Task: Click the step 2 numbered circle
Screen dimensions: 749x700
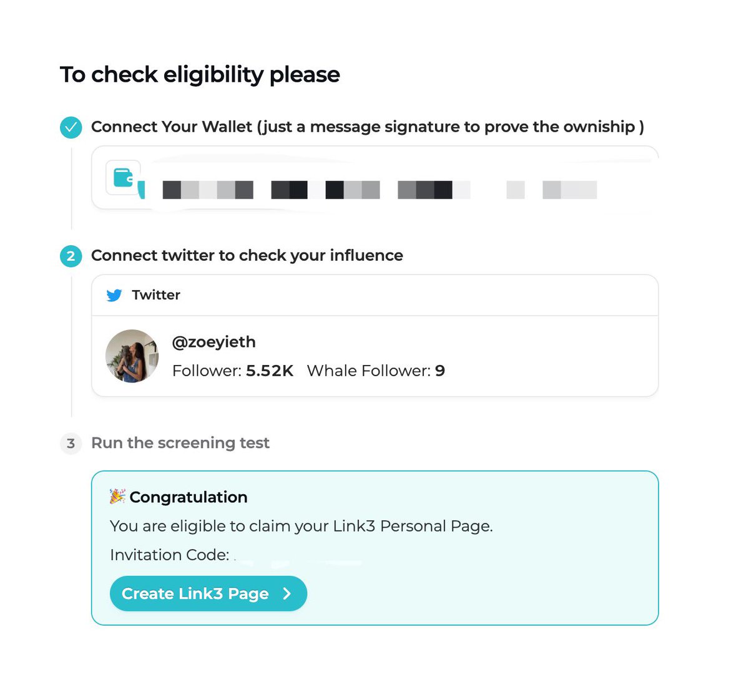Action: tap(71, 256)
